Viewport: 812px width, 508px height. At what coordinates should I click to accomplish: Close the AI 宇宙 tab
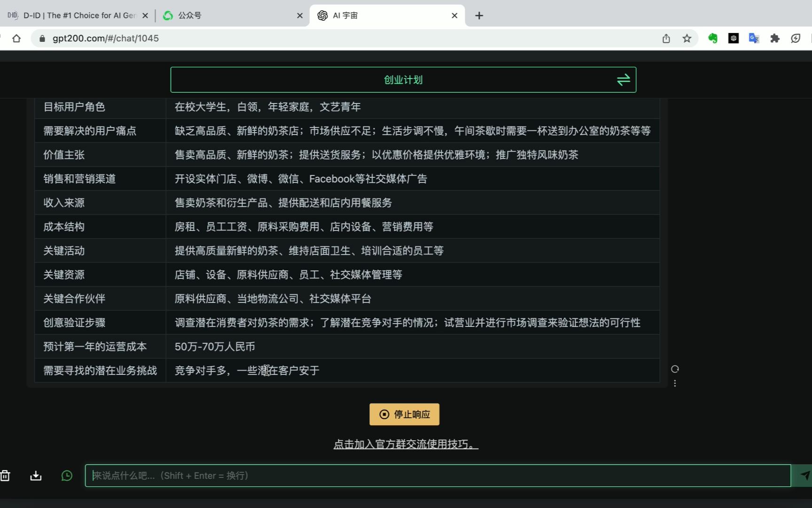pos(454,16)
